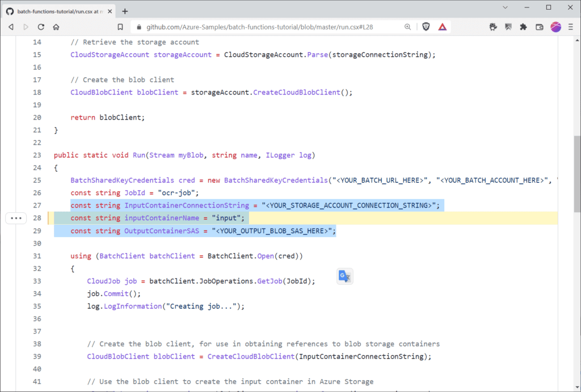The image size is (581, 392).
Task: Click "InputContainerConnectionString" on line 27
Action: coord(187,205)
